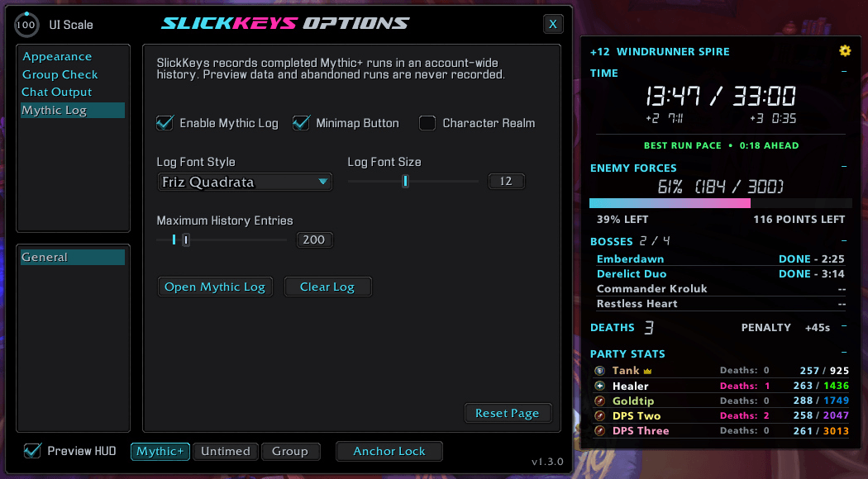Viewport: 868px width, 479px height.
Task: Click the Goldtip DPS role icon
Action: pos(599,401)
